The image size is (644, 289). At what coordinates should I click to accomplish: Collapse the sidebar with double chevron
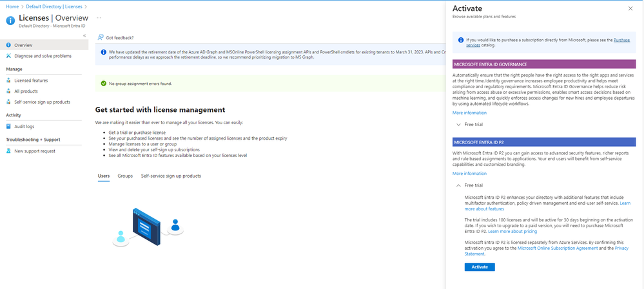coord(84,35)
